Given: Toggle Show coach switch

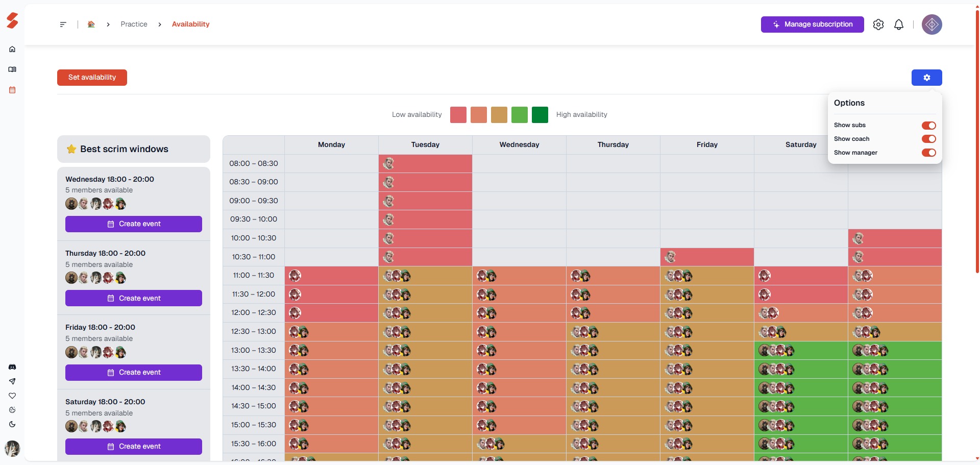Looking at the screenshot, I should tap(928, 139).
